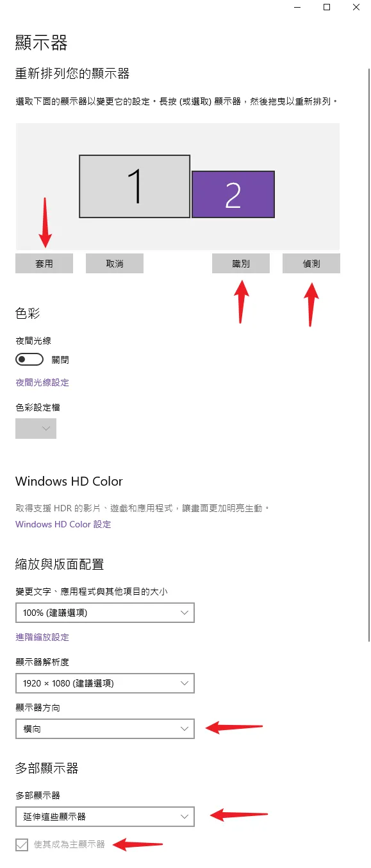Expand the 色彩設定檔 dropdown
The image size is (371, 868).
[36, 429]
